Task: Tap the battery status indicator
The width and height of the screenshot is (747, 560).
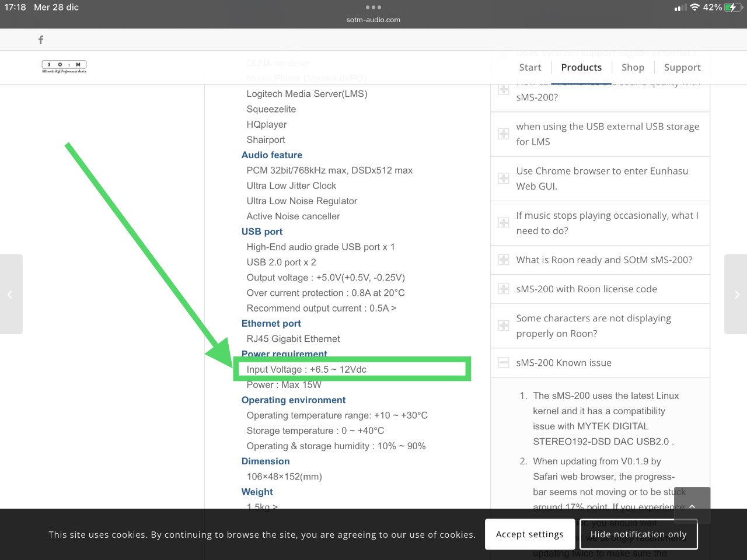Action: pos(732,8)
